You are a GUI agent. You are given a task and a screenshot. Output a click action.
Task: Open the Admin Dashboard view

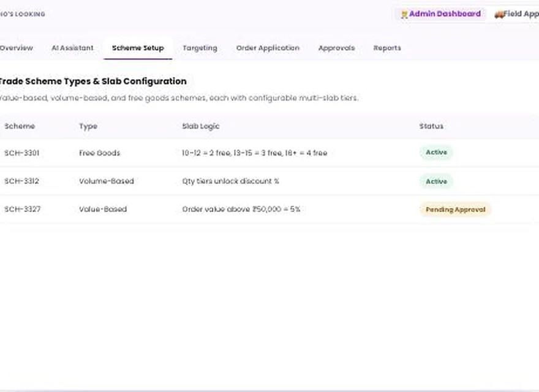(440, 14)
